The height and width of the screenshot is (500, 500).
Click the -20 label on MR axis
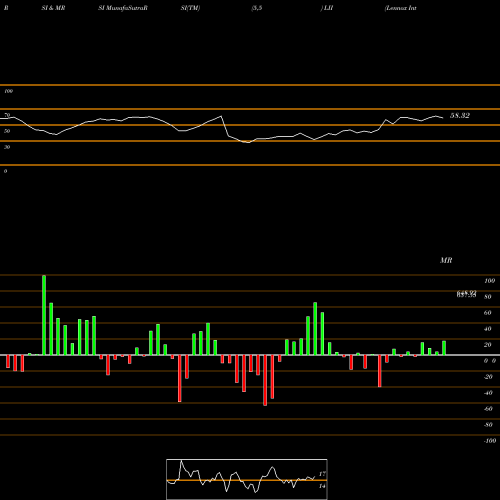click(488, 377)
